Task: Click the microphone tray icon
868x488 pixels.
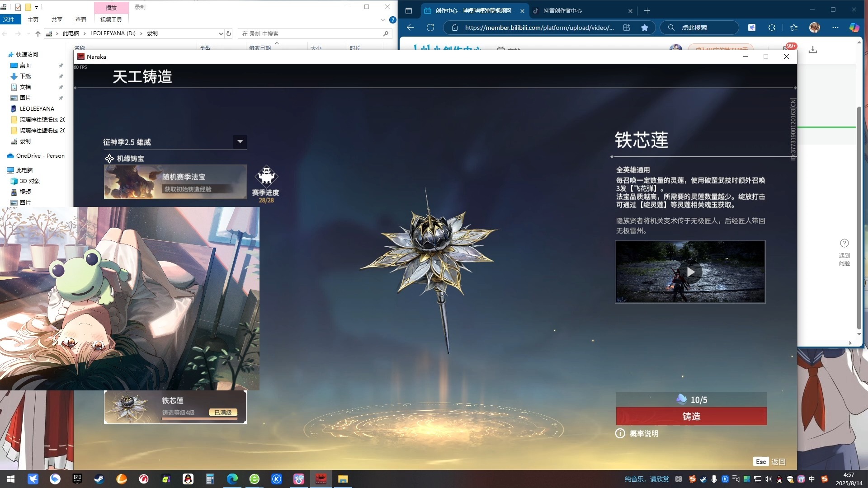Action: pos(714,479)
